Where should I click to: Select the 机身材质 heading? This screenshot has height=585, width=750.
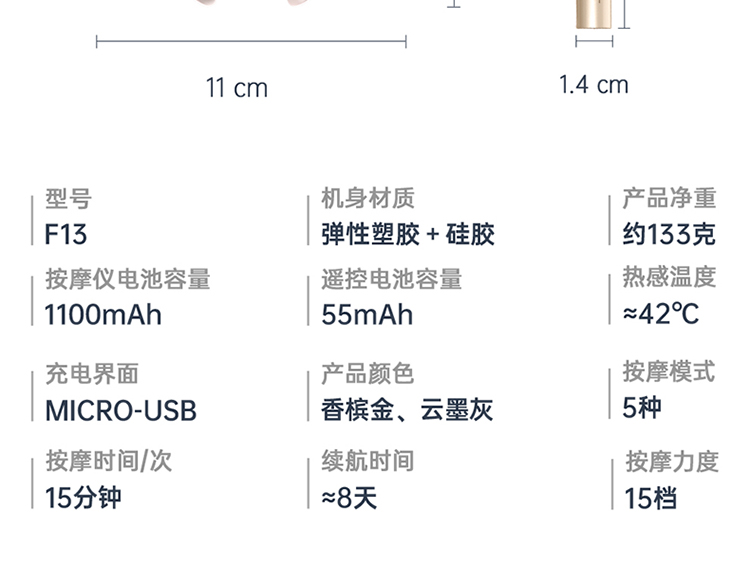(x=368, y=198)
